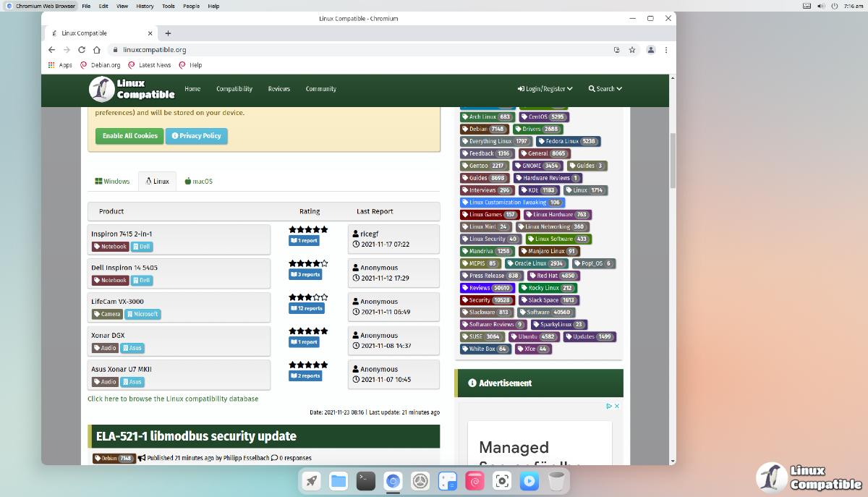868x497 pixels.
Task: Click the browse Linux compatibility database link
Action: (x=173, y=399)
